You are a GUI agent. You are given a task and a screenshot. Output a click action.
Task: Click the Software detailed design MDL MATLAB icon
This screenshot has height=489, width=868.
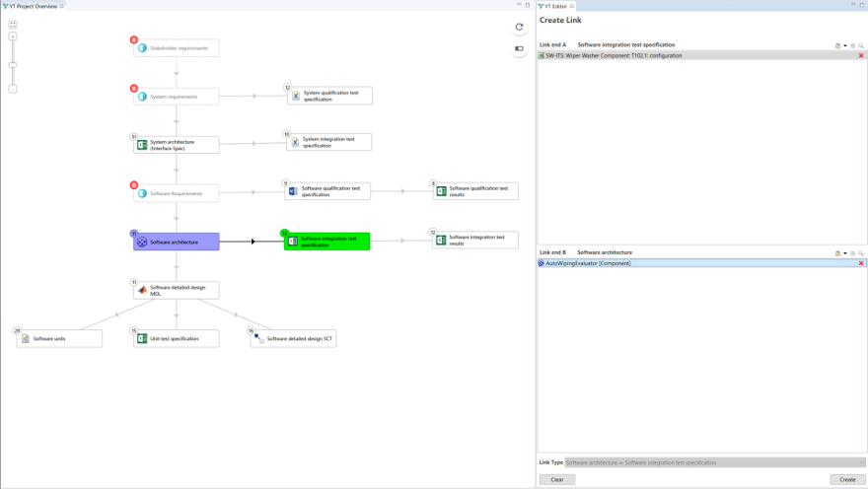[142, 290]
